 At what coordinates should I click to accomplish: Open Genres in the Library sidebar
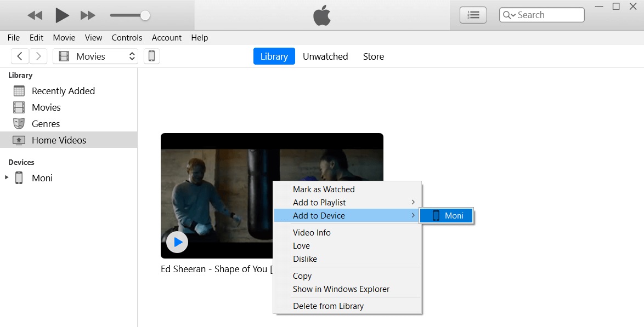tap(46, 124)
